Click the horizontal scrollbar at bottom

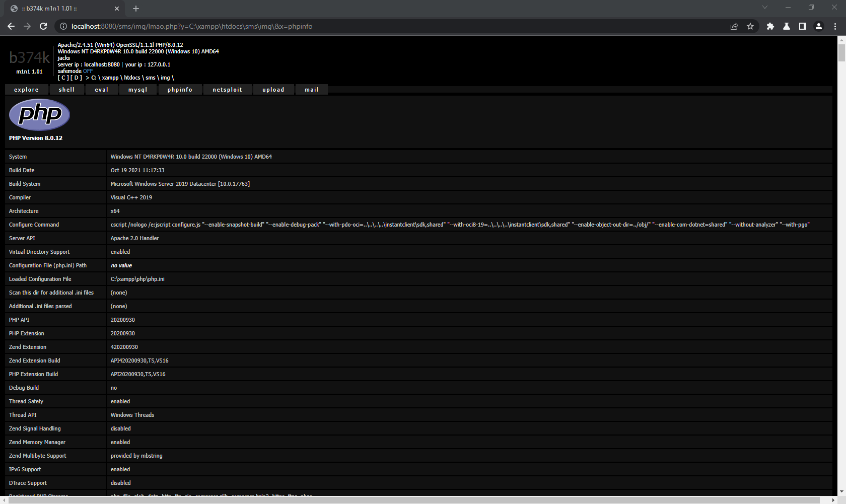pos(415,500)
